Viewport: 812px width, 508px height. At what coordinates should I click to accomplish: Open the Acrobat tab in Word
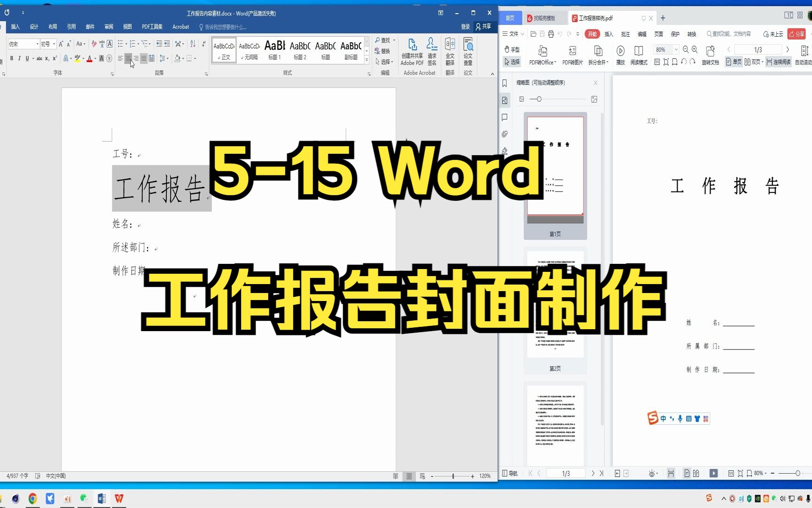180,27
